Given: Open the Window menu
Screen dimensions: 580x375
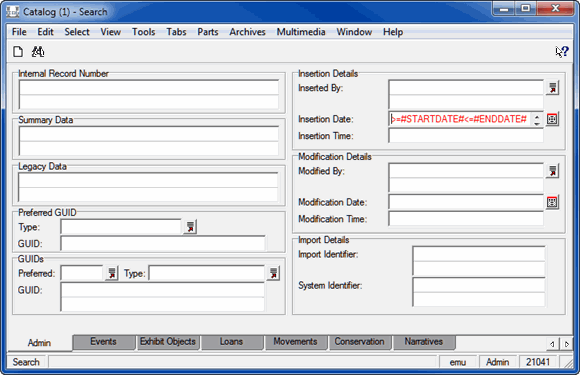Looking at the screenshot, I should tap(354, 32).
